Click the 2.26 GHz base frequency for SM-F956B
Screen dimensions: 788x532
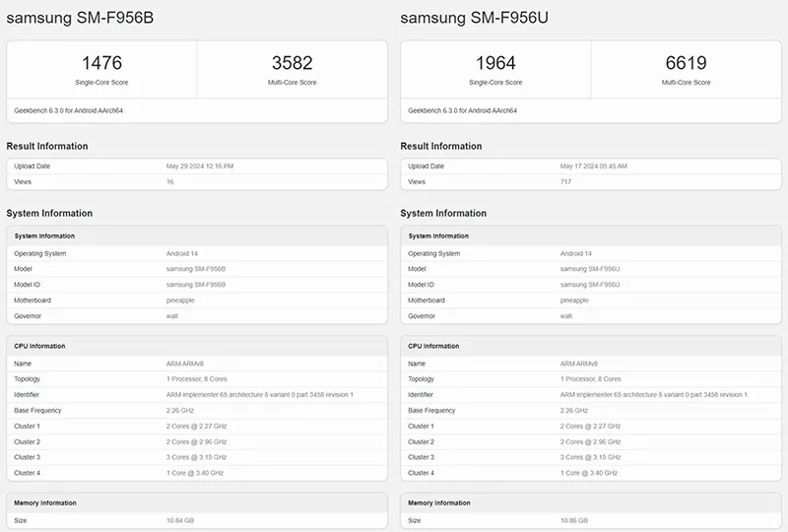point(180,410)
